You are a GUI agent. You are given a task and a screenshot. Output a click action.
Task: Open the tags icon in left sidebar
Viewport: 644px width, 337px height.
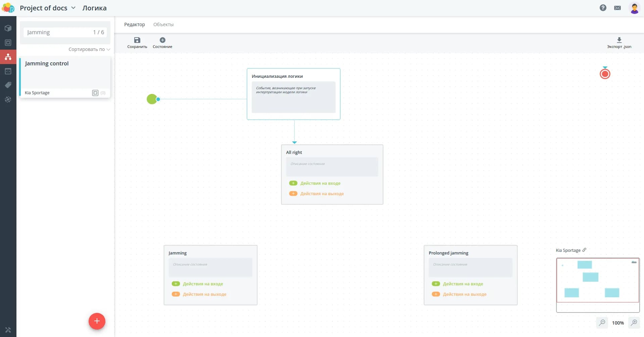[x=8, y=85]
